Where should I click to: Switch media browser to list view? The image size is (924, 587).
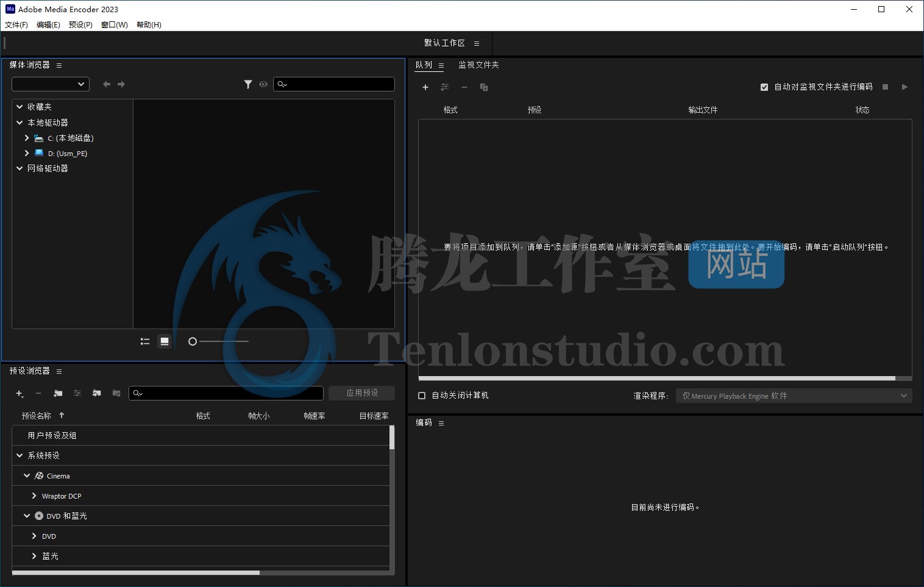point(145,341)
